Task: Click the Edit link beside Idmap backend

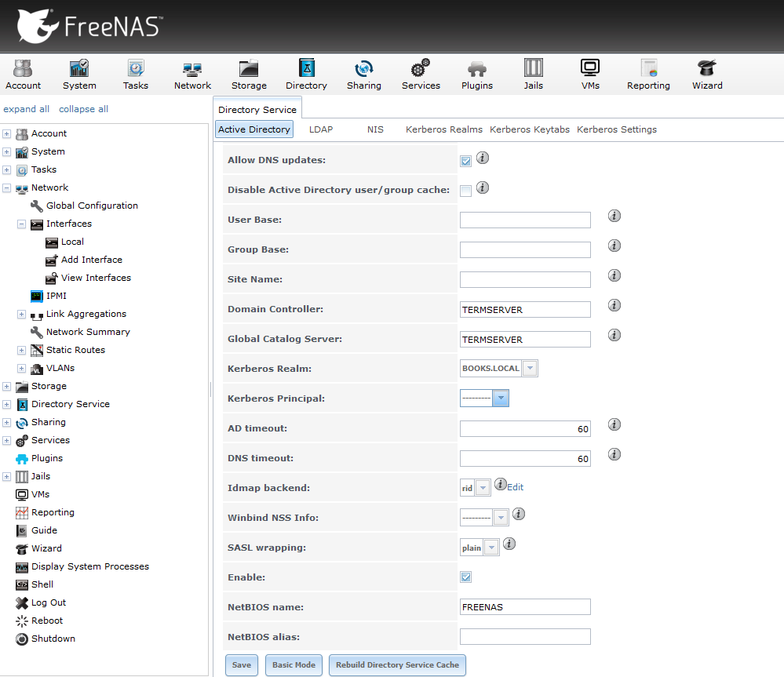Action: [x=515, y=487]
